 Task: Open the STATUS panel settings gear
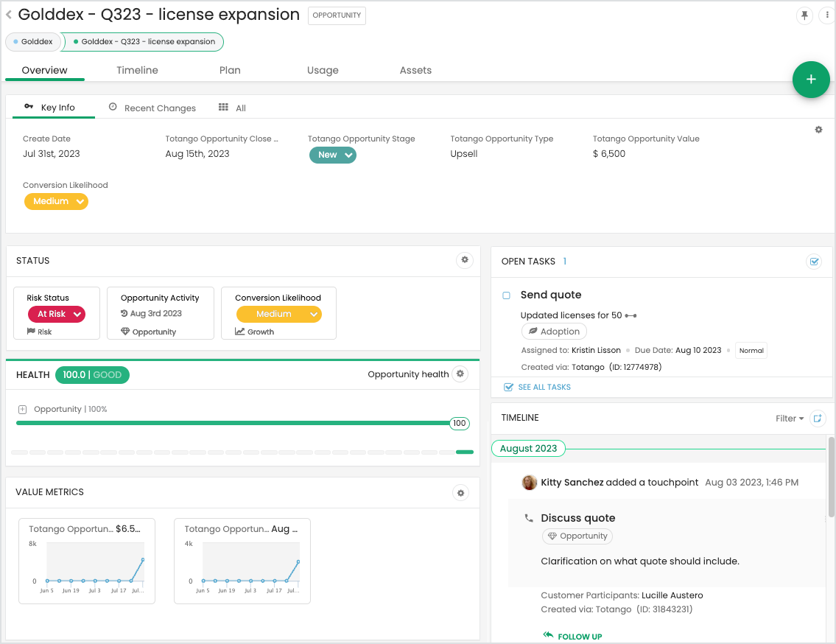coord(465,260)
